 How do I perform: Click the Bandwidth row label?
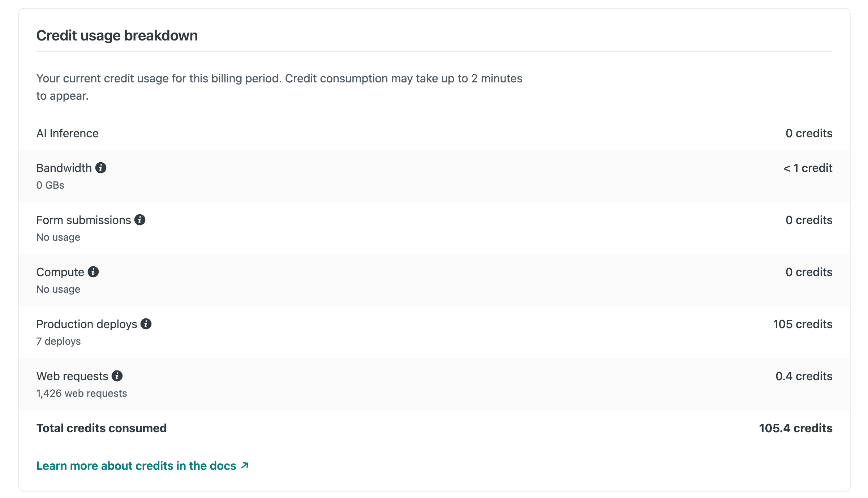64,168
